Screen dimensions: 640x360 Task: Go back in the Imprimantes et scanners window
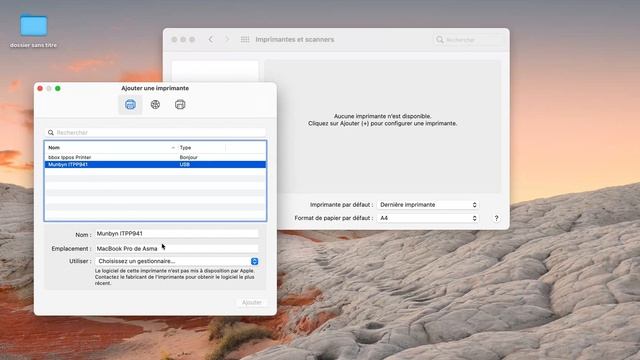211,39
